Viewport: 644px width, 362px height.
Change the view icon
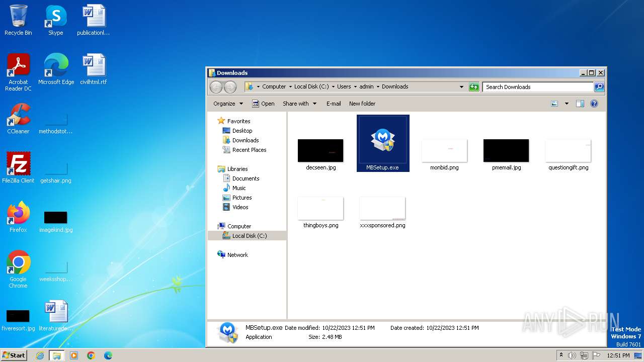(x=554, y=104)
